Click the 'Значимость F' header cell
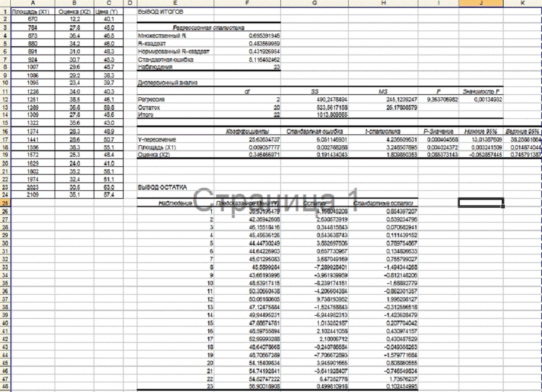This screenshot has width=542, height=392. tap(481, 91)
